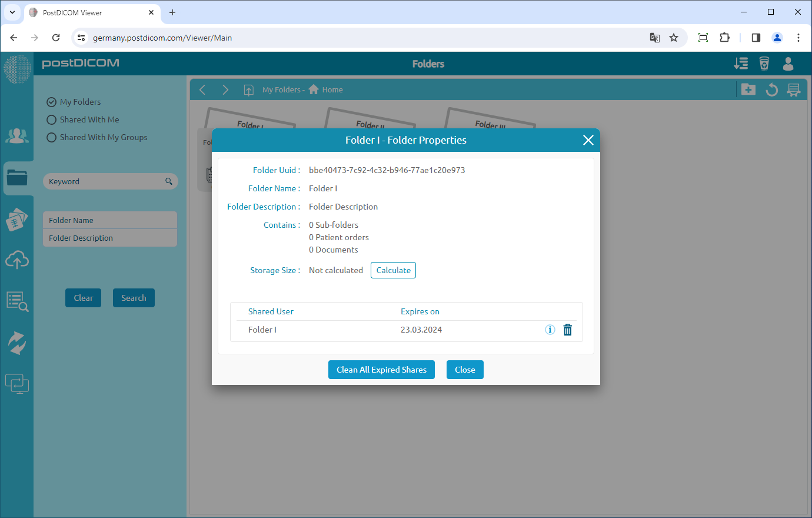The image size is (812, 518).
Task: Open the user account icon in header
Action: tap(788, 64)
